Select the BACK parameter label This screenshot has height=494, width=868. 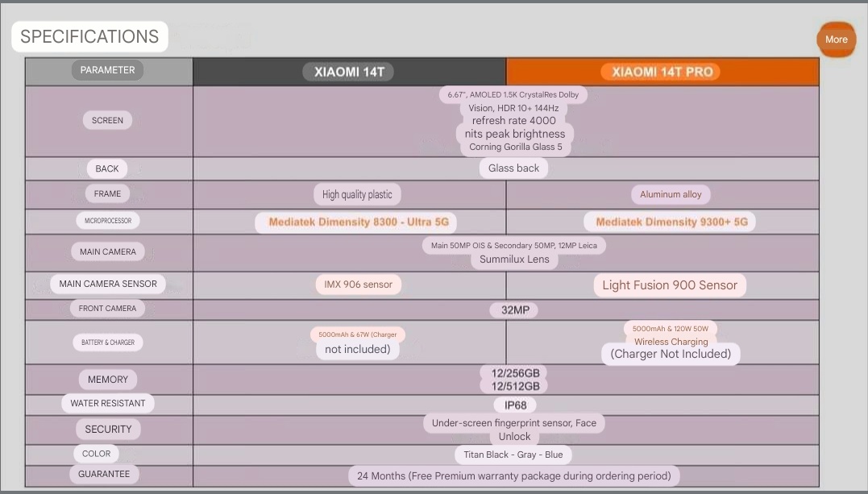pos(107,168)
